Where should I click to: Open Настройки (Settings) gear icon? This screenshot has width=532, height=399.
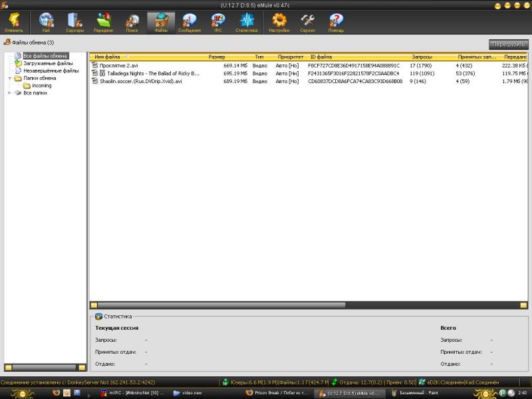coord(279,22)
